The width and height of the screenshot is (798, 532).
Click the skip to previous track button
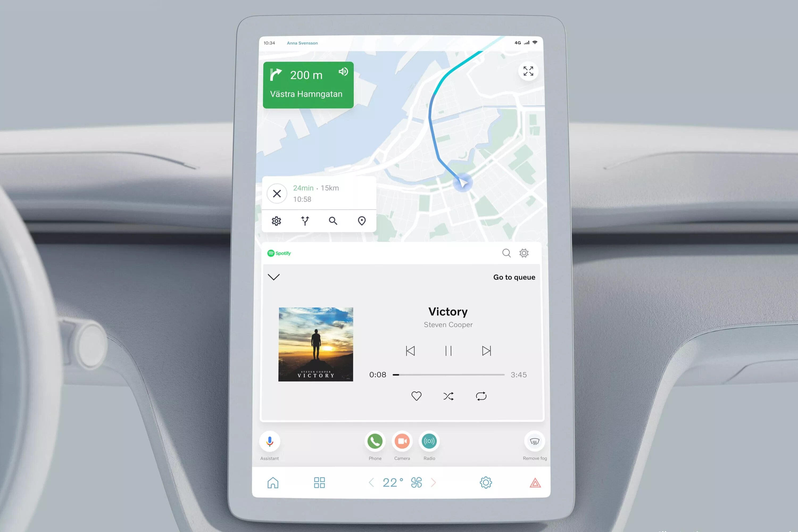[410, 350]
